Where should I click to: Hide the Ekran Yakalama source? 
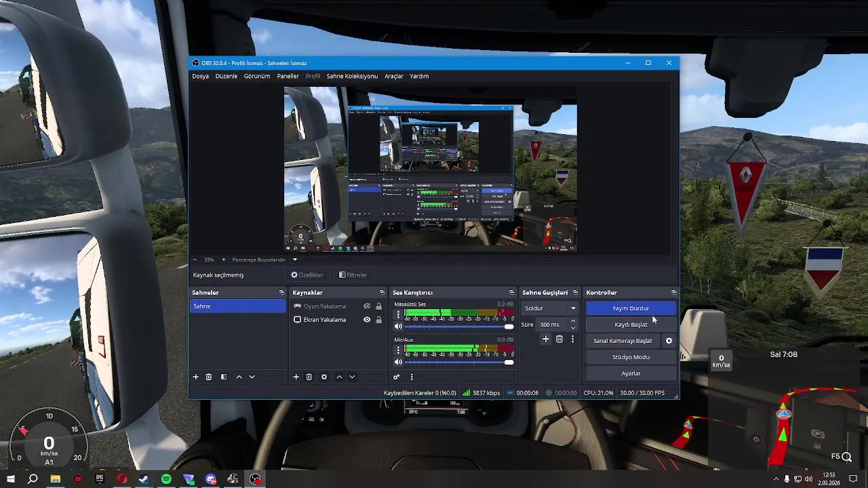367,320
